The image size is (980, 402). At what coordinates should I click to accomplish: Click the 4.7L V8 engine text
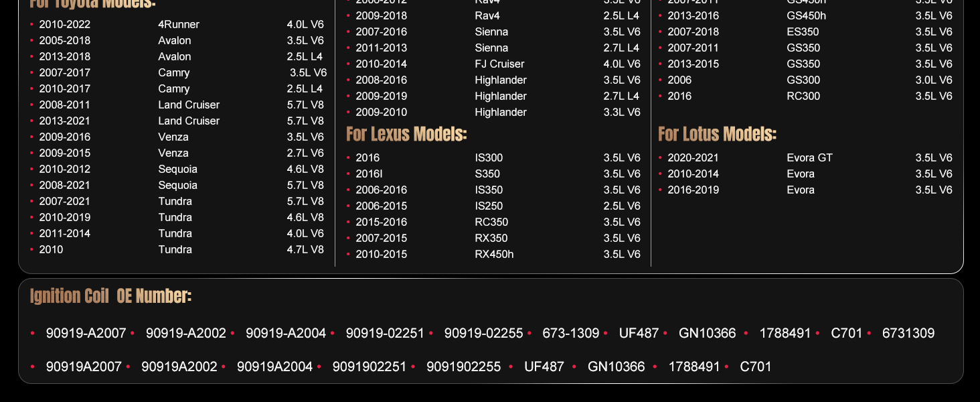pos(305,250)
